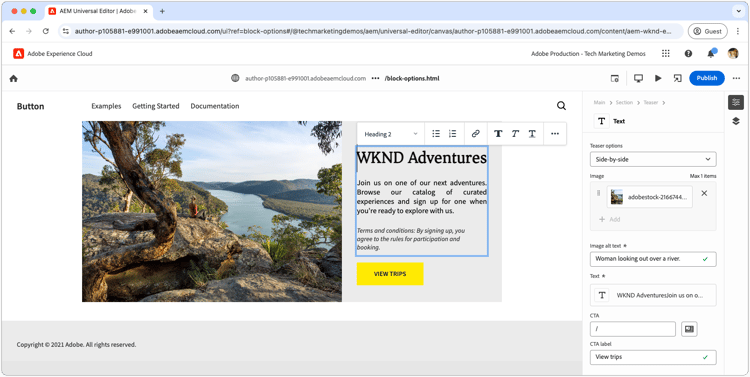750x377 pixels.
Task: Expand the rich text toolbar more options
Action: [x=555, y=134]
